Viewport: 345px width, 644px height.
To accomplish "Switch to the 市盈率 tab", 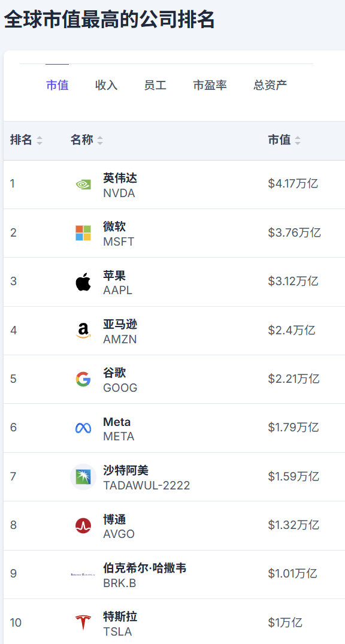I will 210,85.
